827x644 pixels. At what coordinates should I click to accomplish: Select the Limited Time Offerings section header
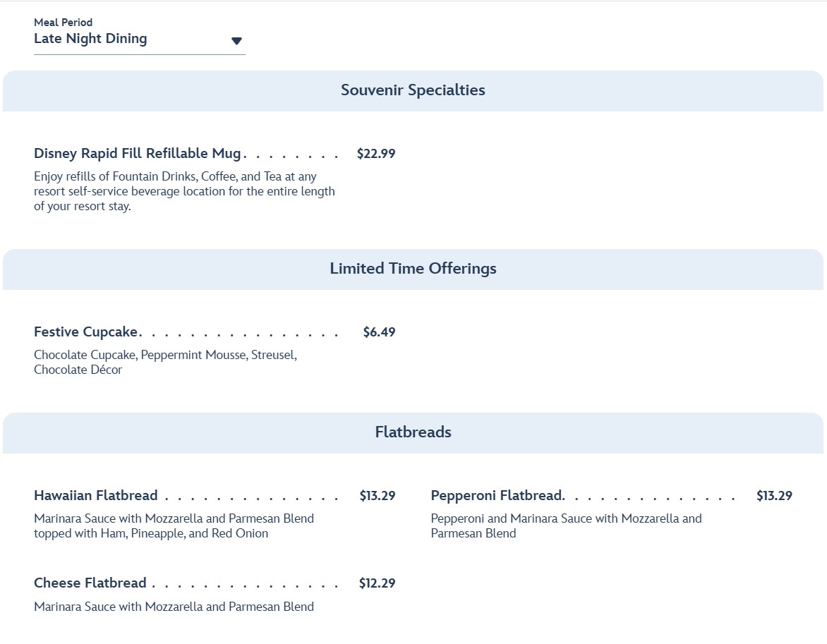coord(413,269)
